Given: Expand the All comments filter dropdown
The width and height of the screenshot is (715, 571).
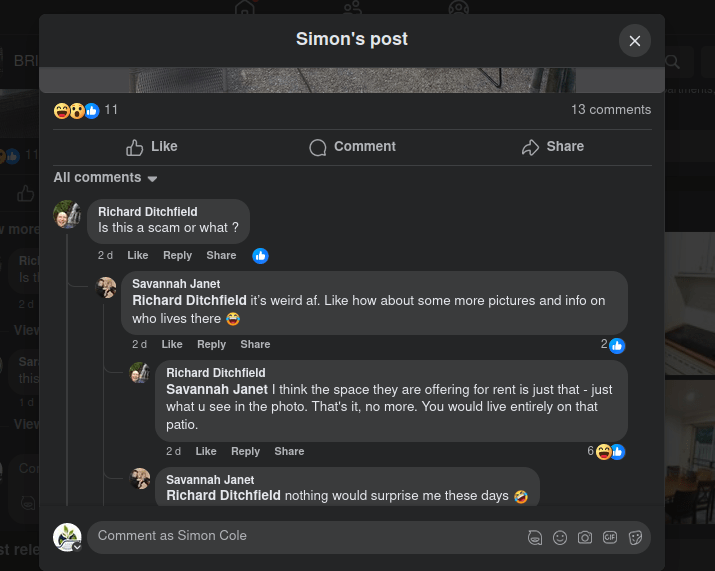Looking at the screenshot, I should pyautogui.click(x=105, y=178).
